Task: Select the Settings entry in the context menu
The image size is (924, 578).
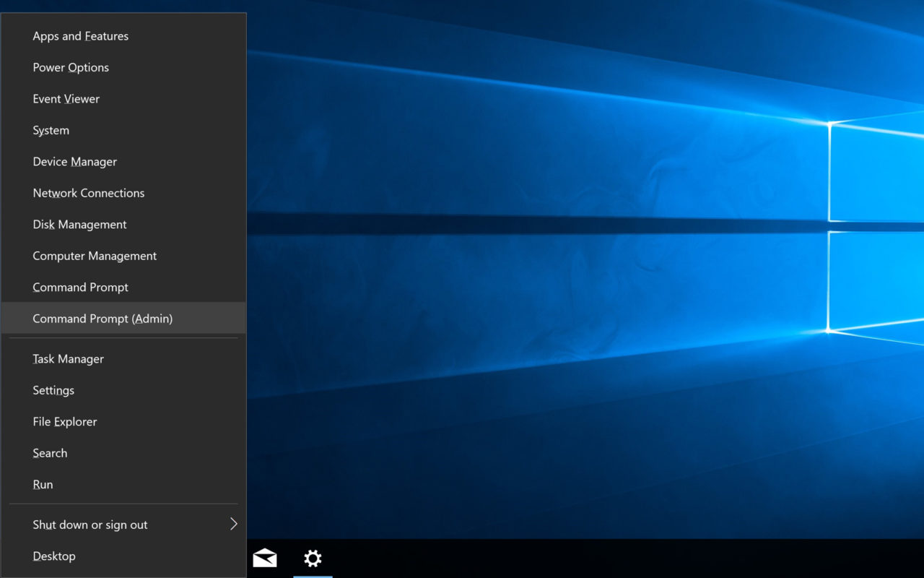Action: [53, 390]
